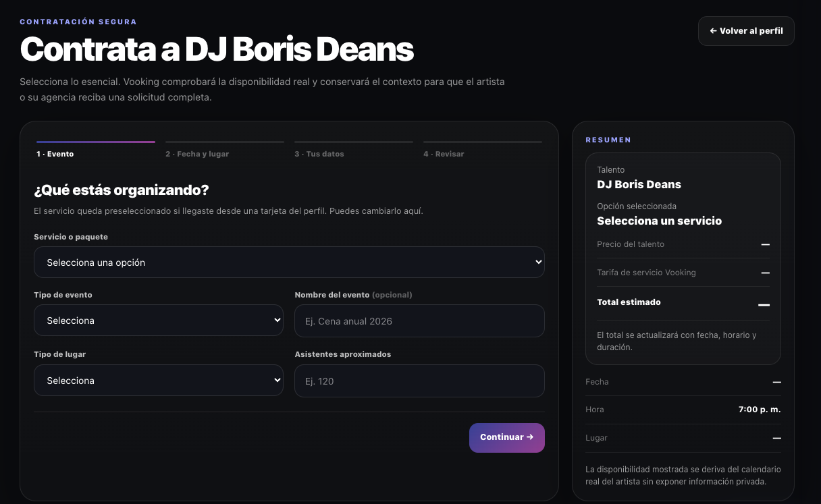Click the Talento label in summary
The image size is (821, 504).
(x=611, y=170)
